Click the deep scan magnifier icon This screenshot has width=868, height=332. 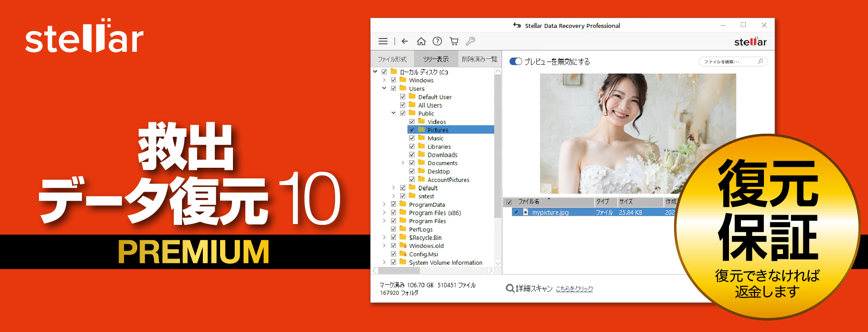510,289
